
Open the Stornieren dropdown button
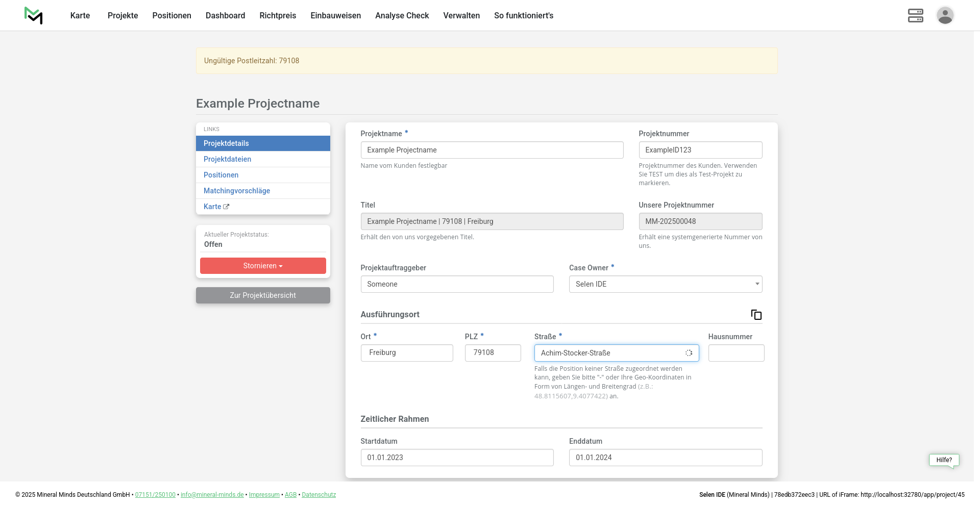pos(263,266)
